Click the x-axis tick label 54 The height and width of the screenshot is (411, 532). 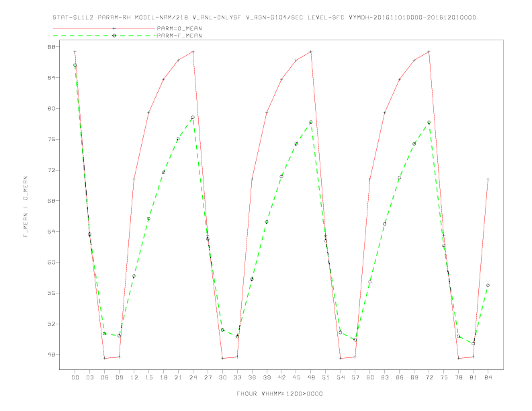click(x=341, y=377)
